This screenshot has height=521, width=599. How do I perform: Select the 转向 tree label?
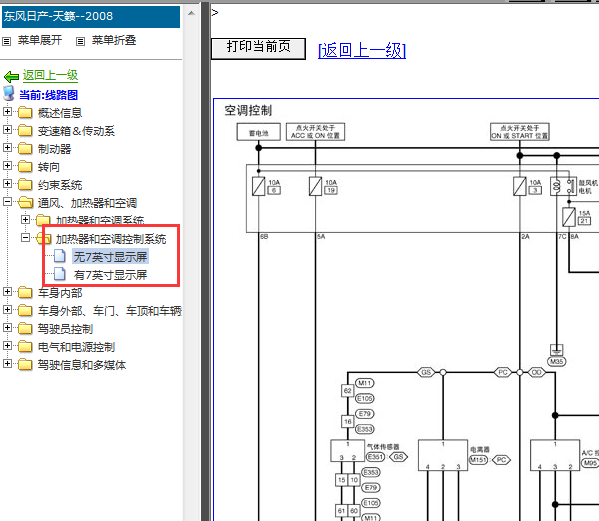49,167
